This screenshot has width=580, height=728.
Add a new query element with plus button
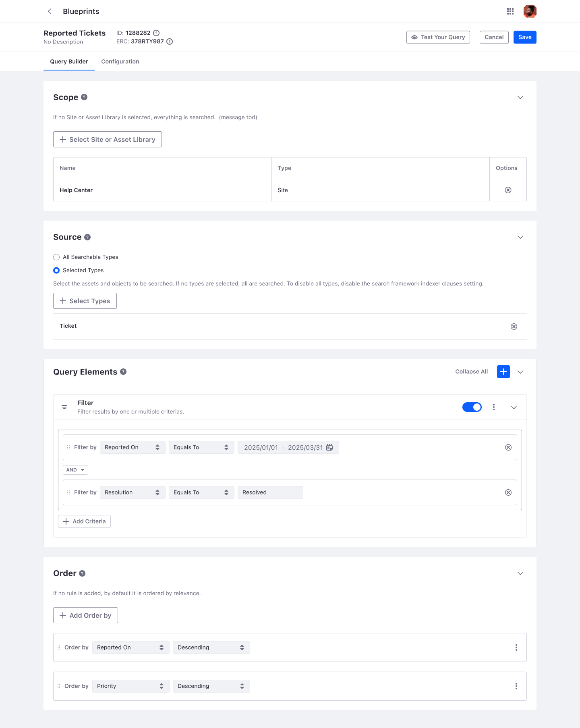[503, 372]
